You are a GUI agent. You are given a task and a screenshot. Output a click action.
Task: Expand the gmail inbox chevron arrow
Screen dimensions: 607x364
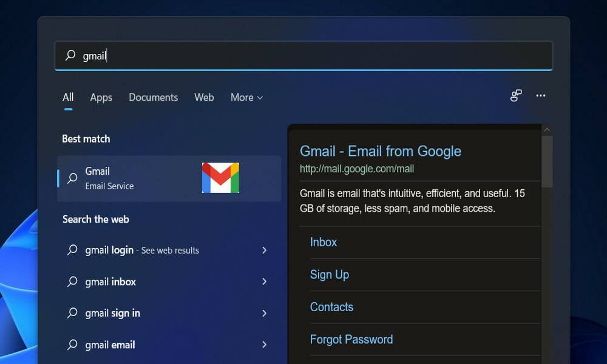(265, 281)
